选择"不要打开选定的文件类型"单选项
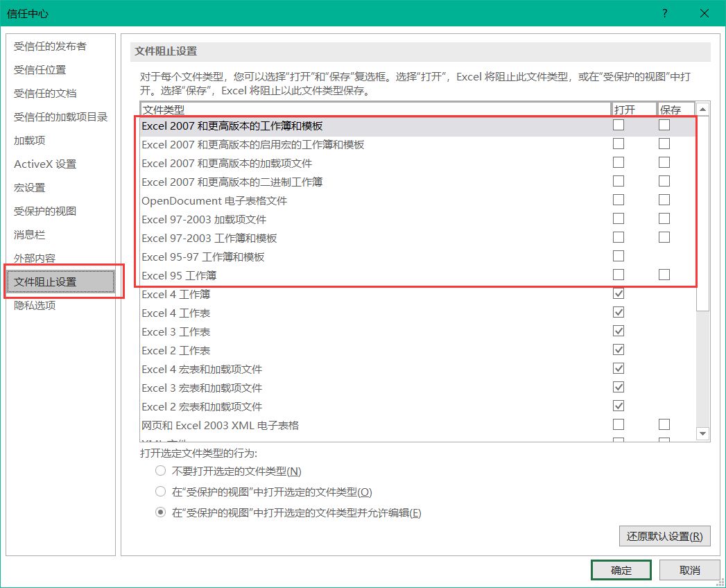 160,470
